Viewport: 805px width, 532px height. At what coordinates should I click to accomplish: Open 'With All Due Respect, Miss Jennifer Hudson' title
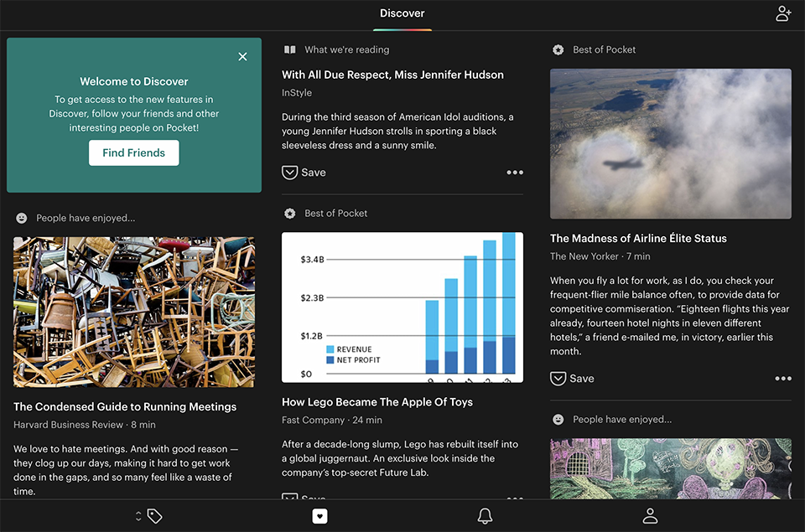click(x=392, y=75)
